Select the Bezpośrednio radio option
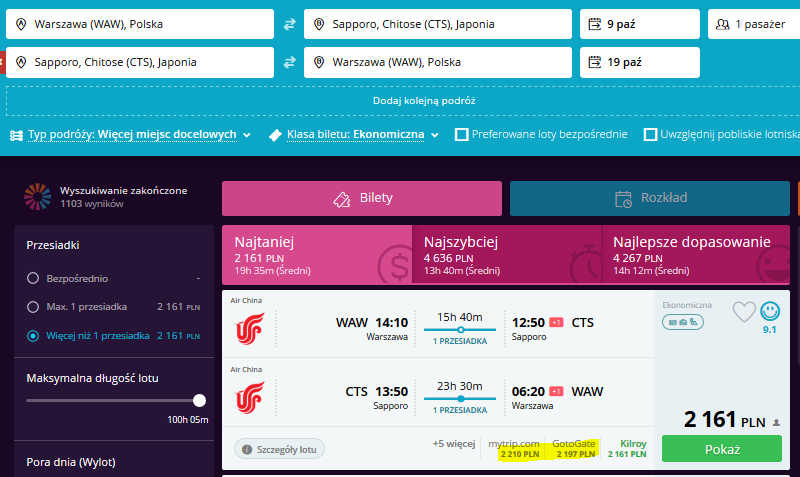800x477 pixels. click(x=33, y=279)
